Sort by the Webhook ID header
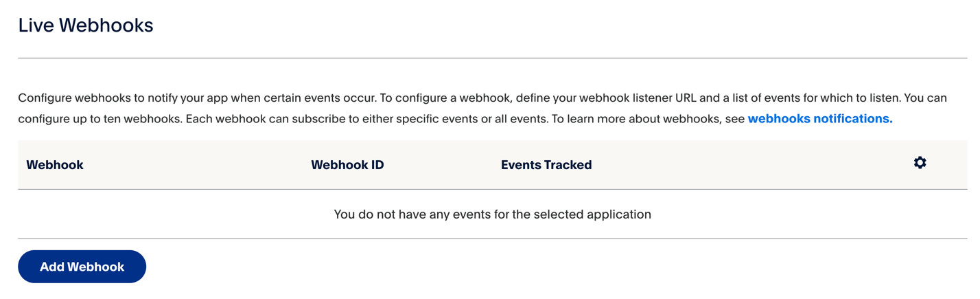The width and height of the screenshot is (980, 299). click(x=347, y=165)
